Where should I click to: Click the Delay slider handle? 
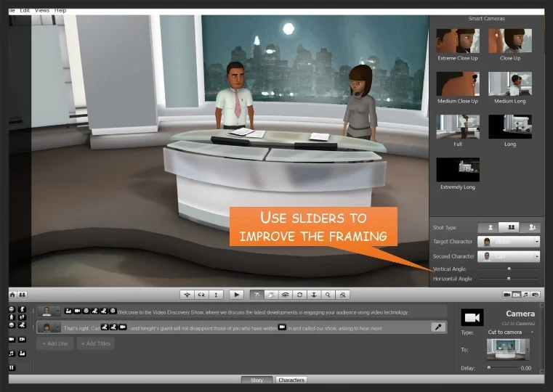click(x=489, y=368)
